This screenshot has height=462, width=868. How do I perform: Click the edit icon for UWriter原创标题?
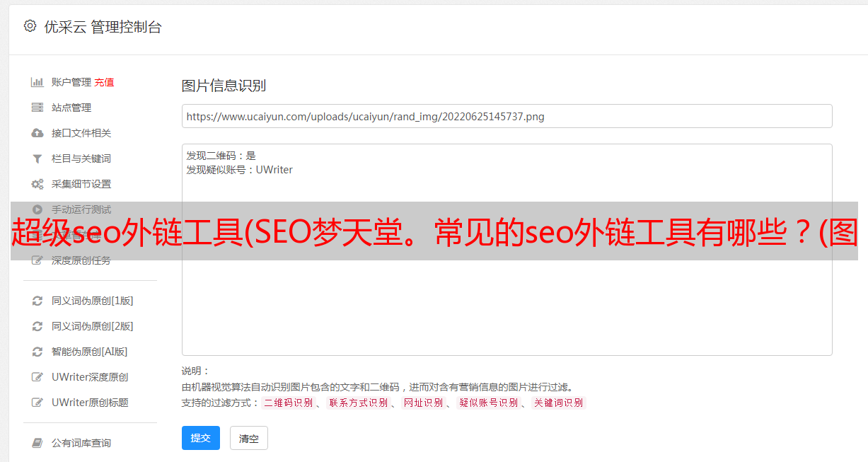tap(37, 403)
